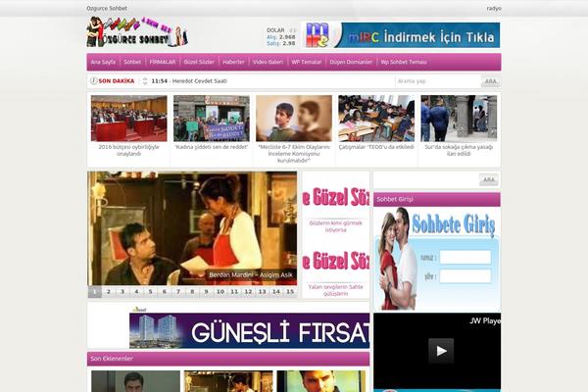Open the middle Son Eklenenler thumbnail
This screenshot has height=392, width=588.
click(x=228, y=381)
